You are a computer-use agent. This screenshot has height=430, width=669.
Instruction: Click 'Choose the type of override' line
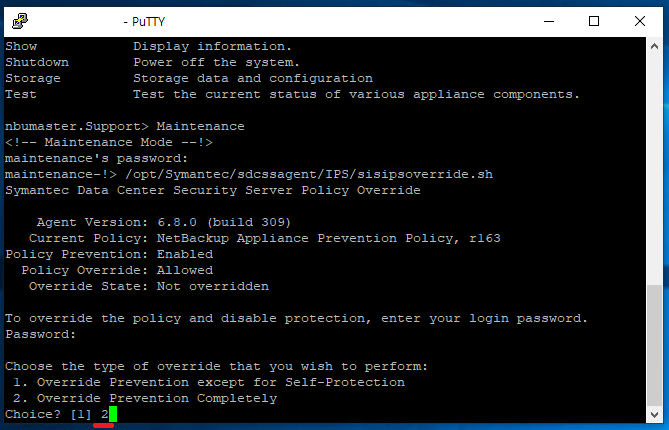[x=216, y=366]
